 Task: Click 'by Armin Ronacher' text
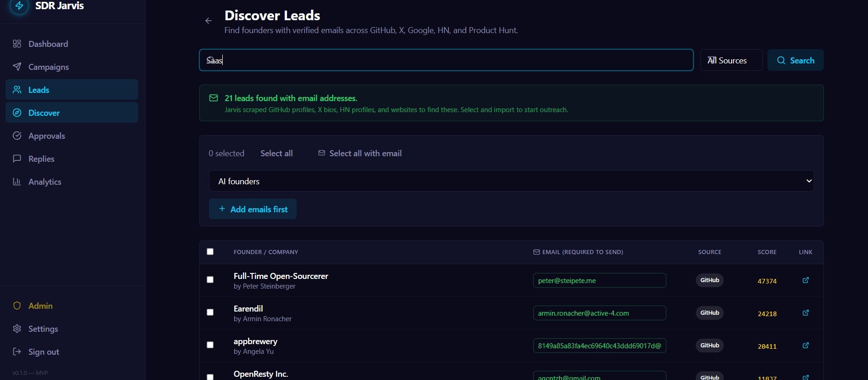point(263,319)
